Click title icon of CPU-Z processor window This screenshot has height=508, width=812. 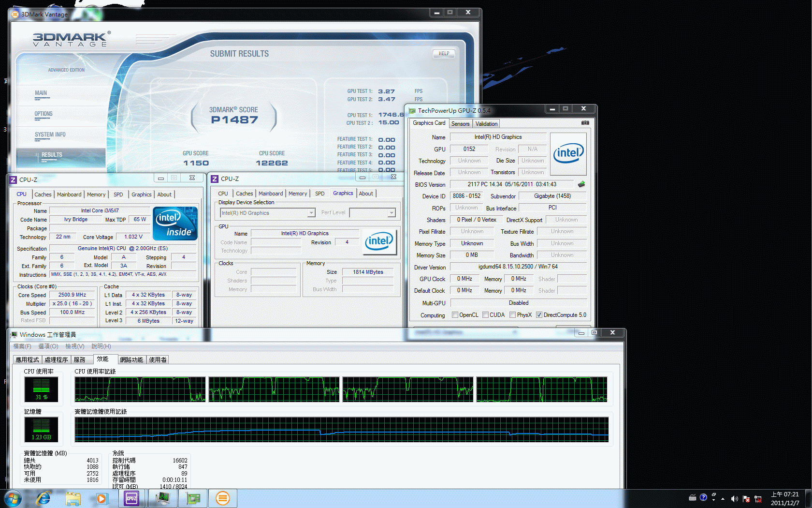tap(13, 179)
